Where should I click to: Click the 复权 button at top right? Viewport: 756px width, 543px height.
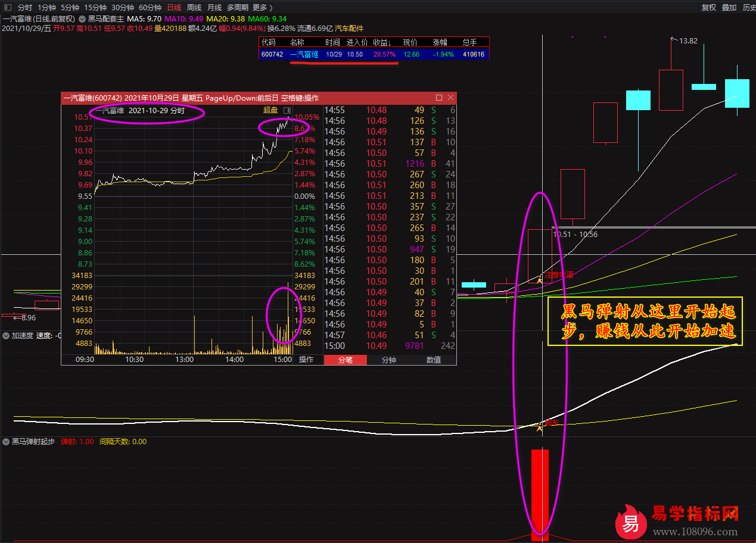click(x=709, y=8)
